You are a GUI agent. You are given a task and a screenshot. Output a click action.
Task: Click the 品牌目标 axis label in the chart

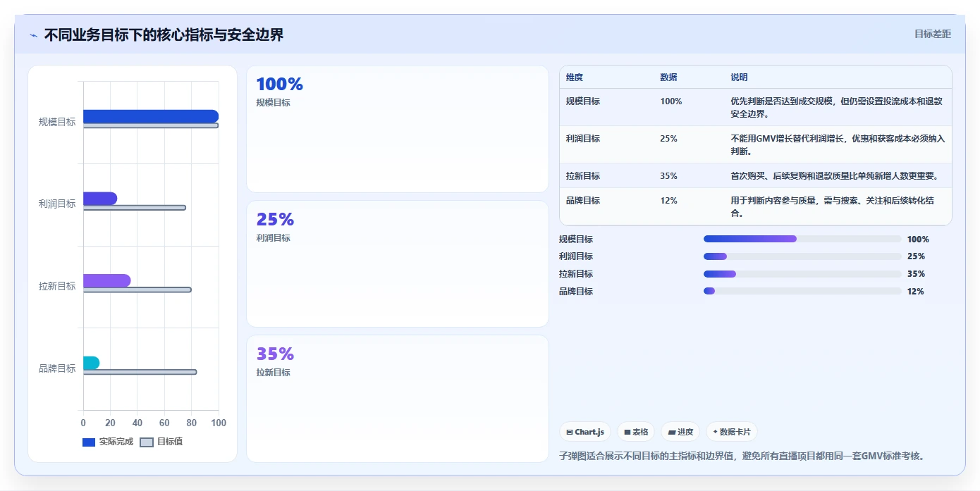57,368
